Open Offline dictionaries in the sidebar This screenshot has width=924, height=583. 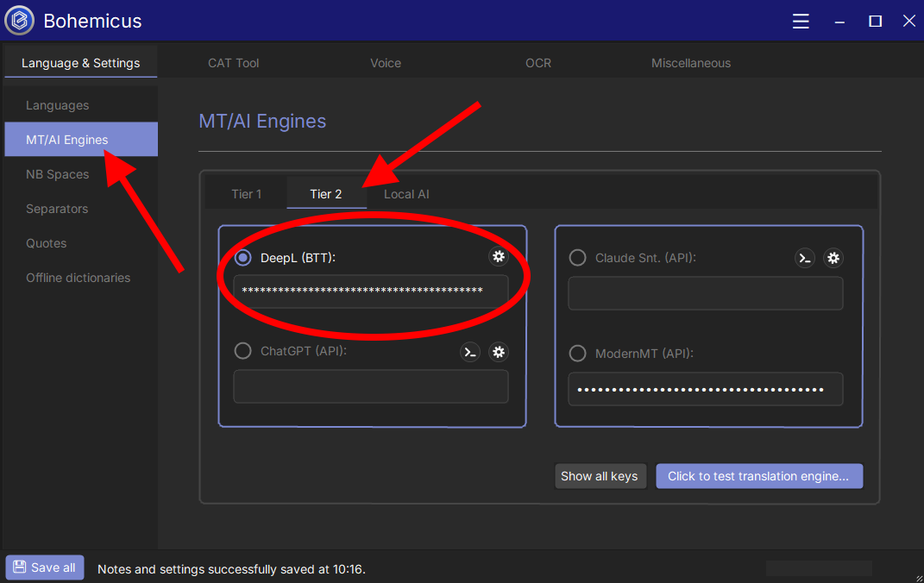81,278
